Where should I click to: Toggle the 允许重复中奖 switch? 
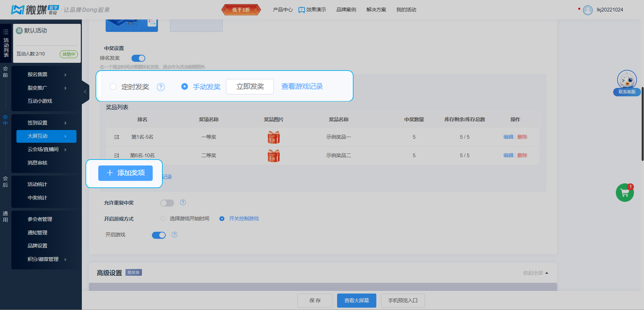(167, 203)
